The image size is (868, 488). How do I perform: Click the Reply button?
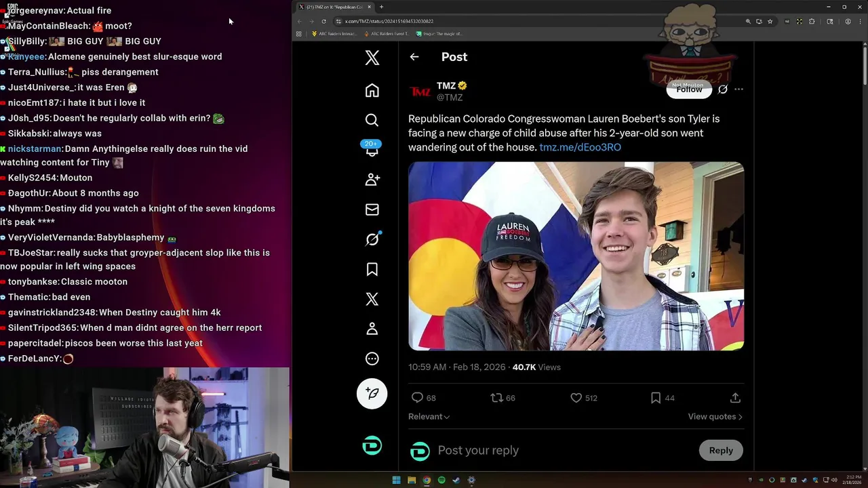(x=721, y=450)
